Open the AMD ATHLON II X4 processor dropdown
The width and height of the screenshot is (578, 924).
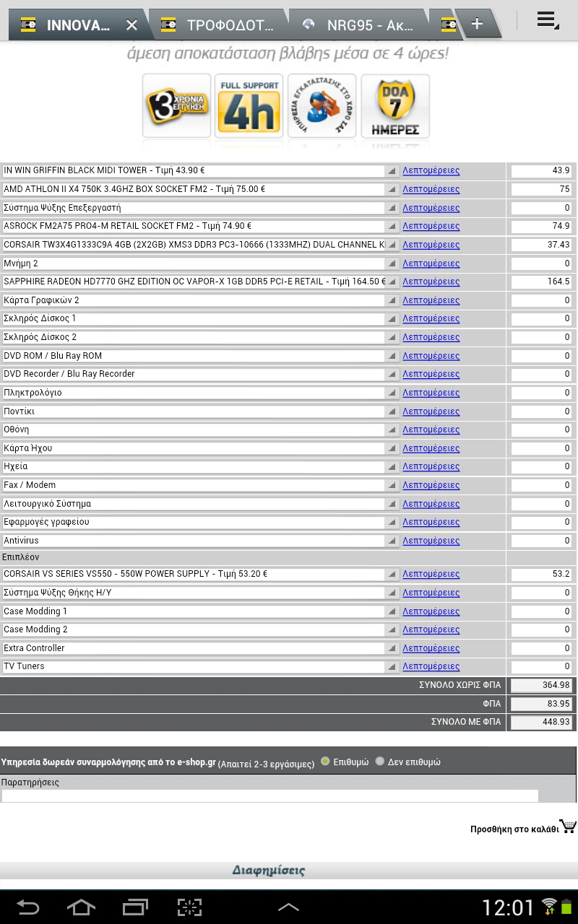201,189
